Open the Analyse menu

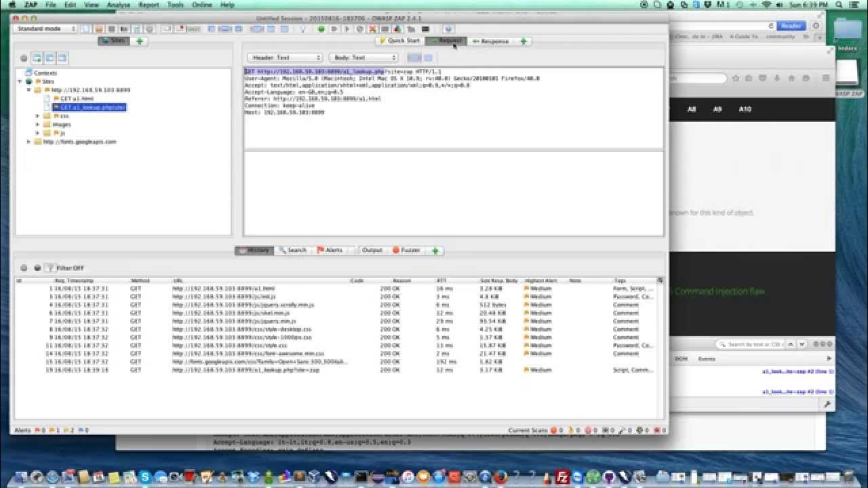tap(119, 5)
